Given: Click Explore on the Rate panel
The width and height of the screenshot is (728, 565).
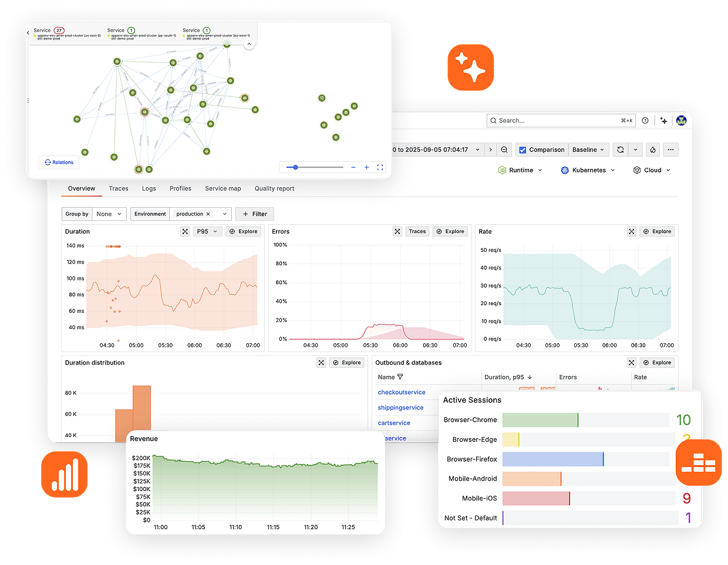Looking at the screenshot, I should (x=657, y=232).
